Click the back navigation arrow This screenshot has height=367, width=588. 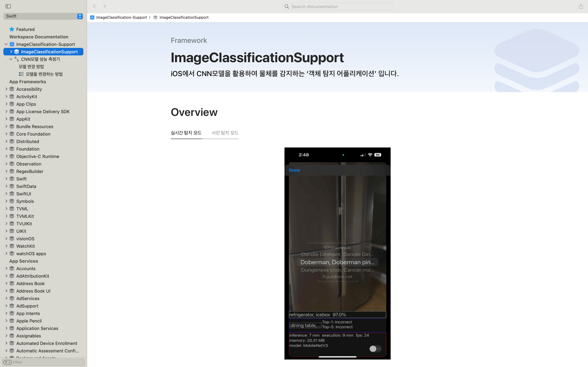tap(95, 6)
